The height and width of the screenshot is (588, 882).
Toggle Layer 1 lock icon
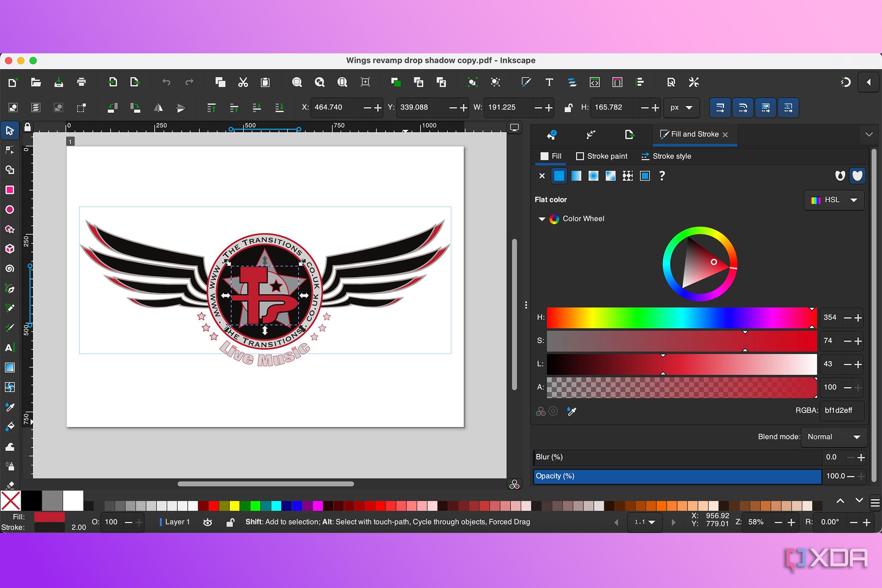click(230, 522)
